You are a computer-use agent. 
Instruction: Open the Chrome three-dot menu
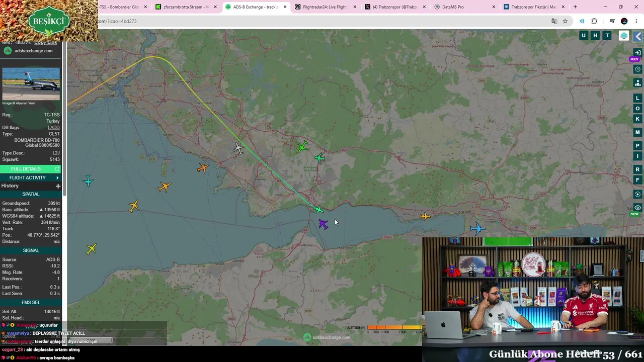click(x=636, y=21)
